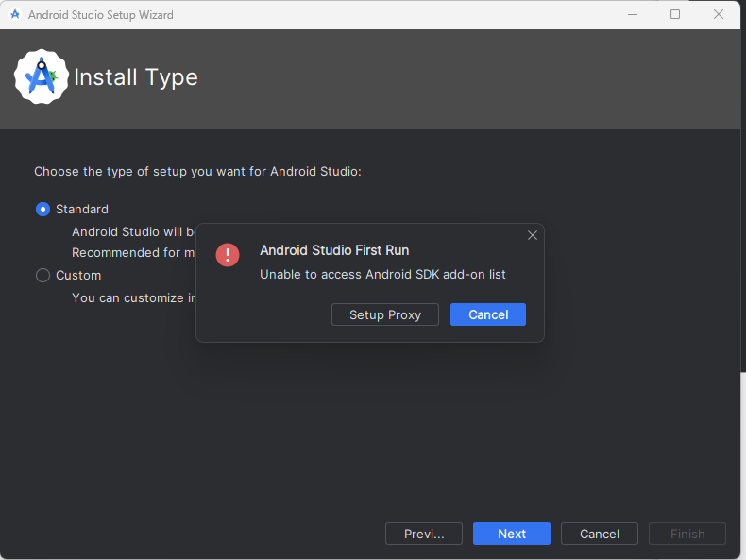This screenshot has height=560, width=746.
Task: Click the 'Unable to access Android SDK add-on list' message
Action: (382, 275)
